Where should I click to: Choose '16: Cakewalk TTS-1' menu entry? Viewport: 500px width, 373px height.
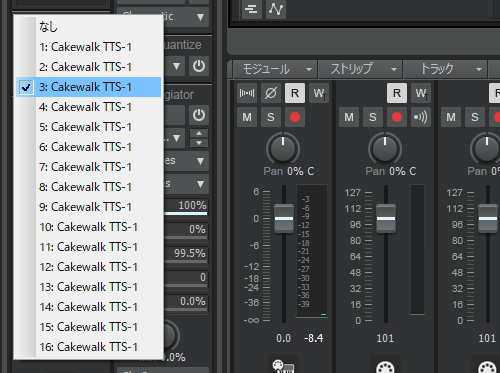tap(88, 347)
